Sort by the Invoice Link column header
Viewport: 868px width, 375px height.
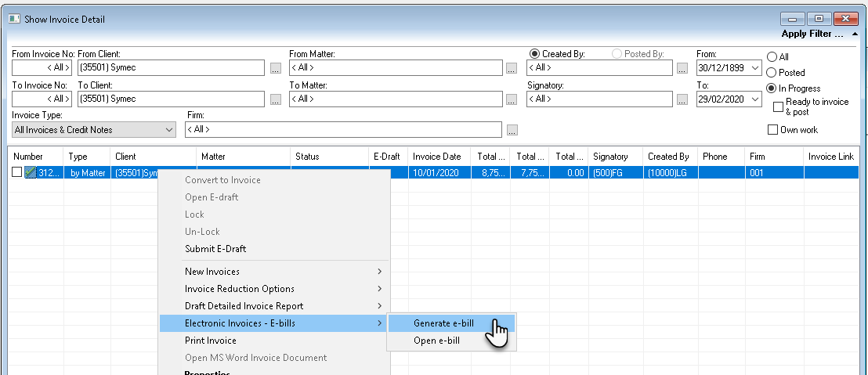[832, 157]
